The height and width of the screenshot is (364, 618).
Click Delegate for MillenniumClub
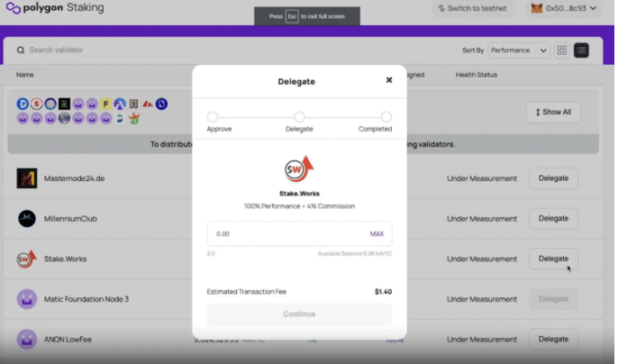click(x=553, y=218)
